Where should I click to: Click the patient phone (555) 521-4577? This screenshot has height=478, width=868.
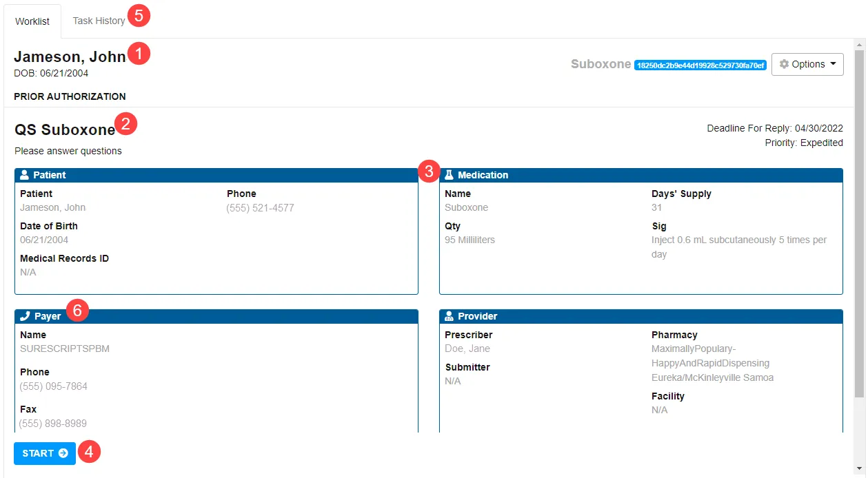point(260,207)
